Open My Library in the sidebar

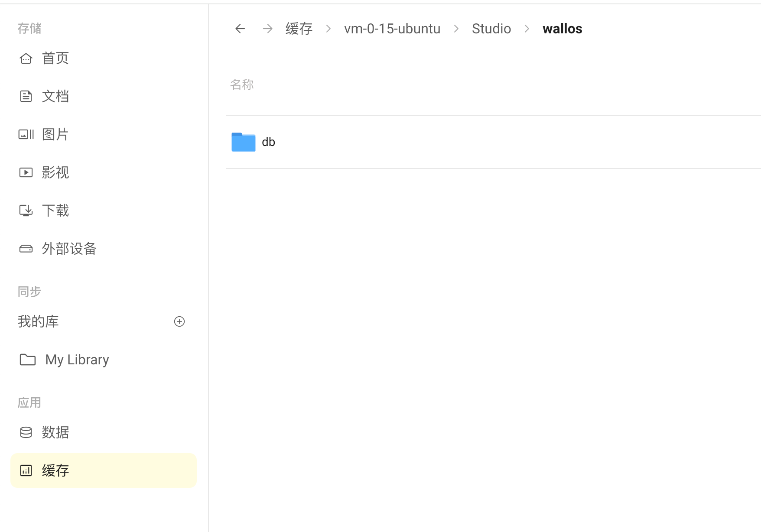(103, 360)
